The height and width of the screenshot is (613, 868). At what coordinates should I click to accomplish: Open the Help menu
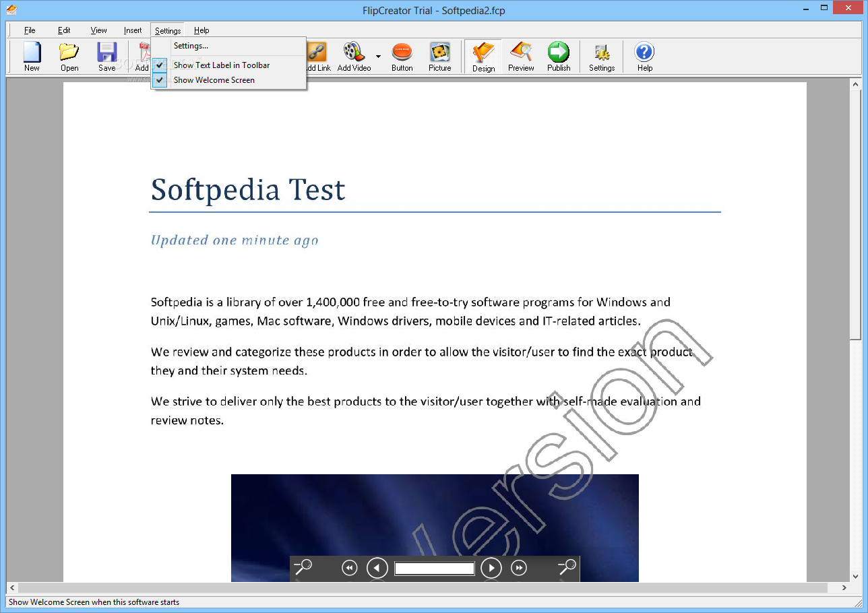point(201,30)
